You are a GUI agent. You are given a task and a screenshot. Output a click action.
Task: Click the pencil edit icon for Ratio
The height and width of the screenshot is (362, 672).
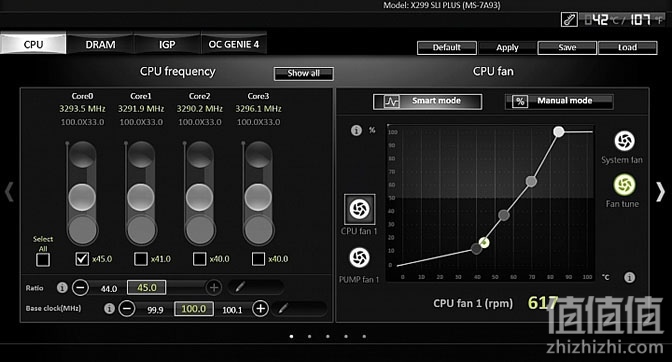coord(240,287)
